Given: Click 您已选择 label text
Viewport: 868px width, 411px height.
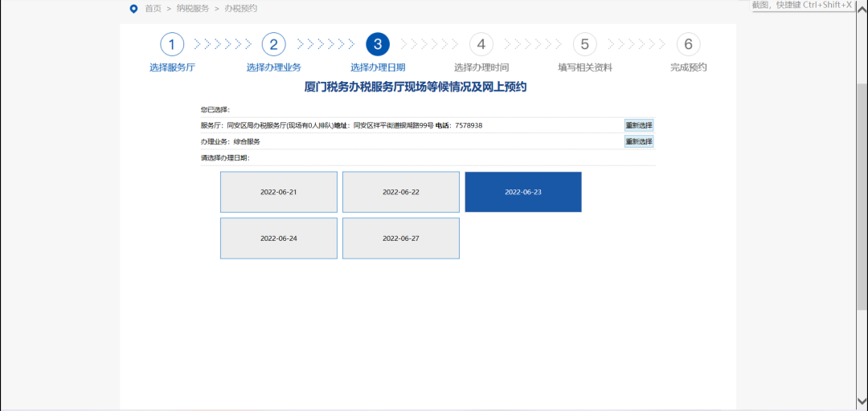Looking at the screenshot, I should (x=215, y=109).
